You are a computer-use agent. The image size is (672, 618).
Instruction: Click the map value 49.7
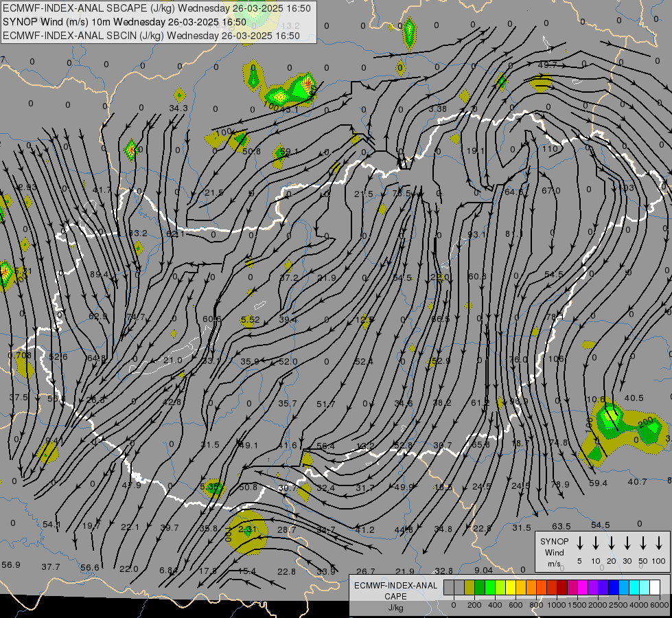[x=547, y=65]
